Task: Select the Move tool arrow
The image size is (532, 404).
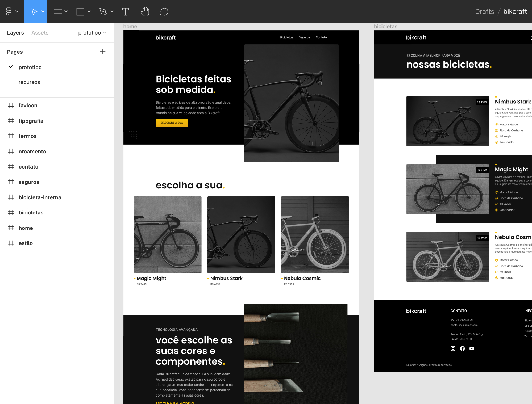Action: coord(34,11)
